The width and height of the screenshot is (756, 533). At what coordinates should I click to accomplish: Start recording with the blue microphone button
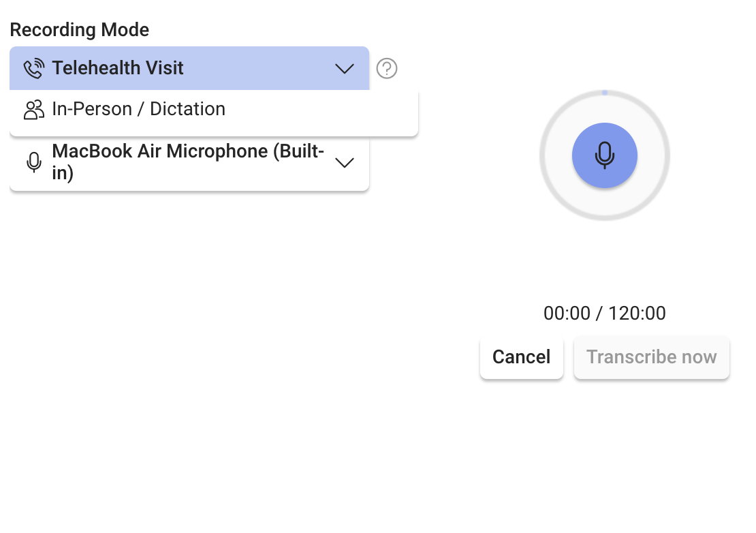coord(604,155)
